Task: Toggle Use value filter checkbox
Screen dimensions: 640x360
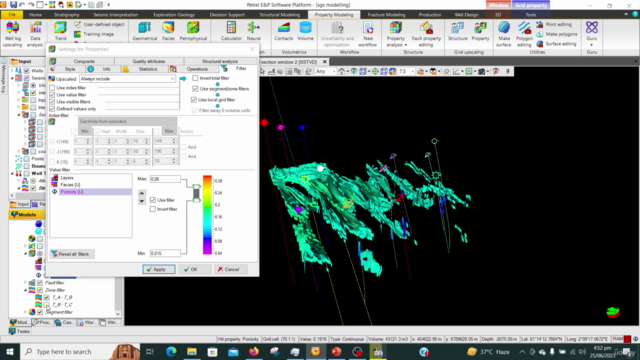Action: coord(52,95)
